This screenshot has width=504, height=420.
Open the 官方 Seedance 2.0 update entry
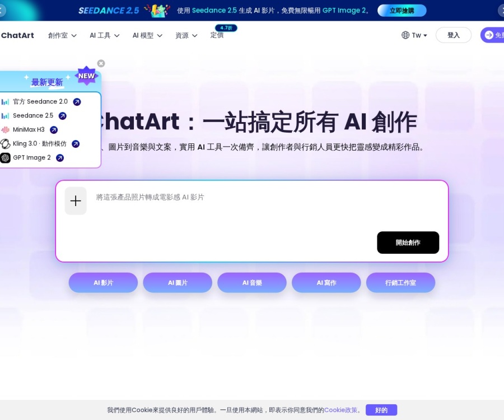coord(40,102)
